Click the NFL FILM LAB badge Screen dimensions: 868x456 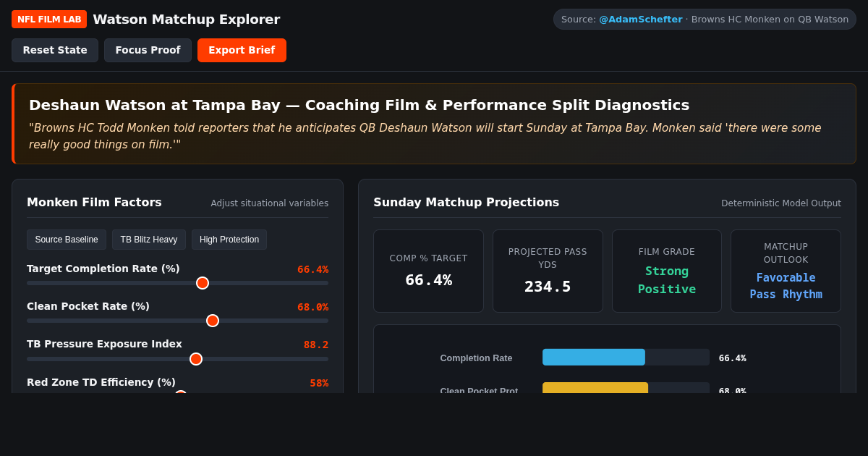[49, 20]
